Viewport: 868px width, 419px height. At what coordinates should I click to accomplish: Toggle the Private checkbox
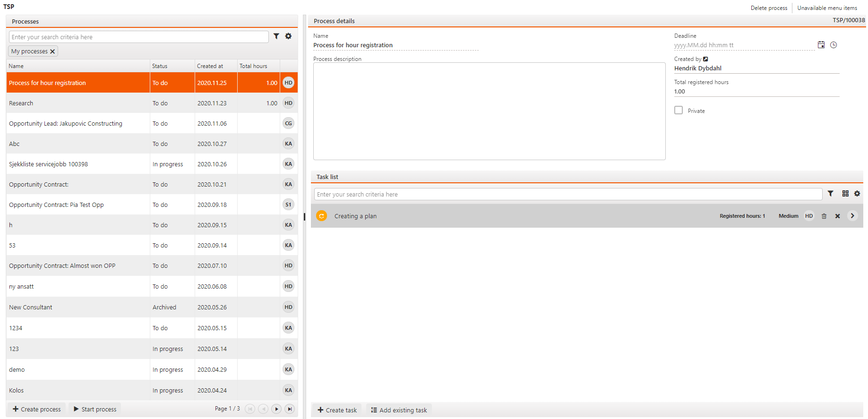pyautogui.click(x=679, y=110)
